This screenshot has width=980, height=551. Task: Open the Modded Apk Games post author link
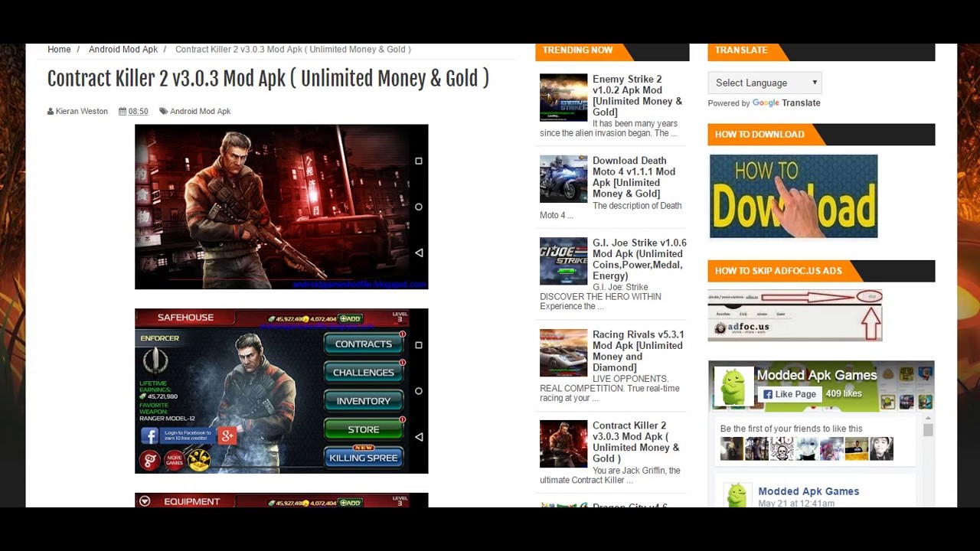808,491
